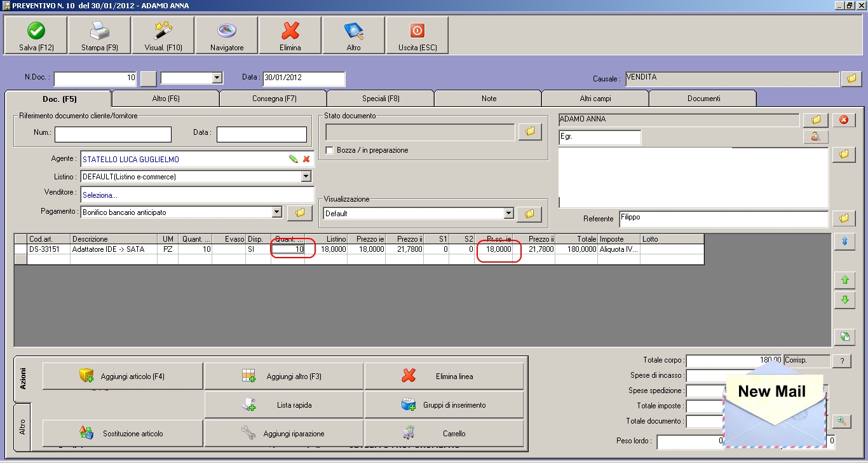Open customer folder next to ADAMO ANNA

coord(816,120)
